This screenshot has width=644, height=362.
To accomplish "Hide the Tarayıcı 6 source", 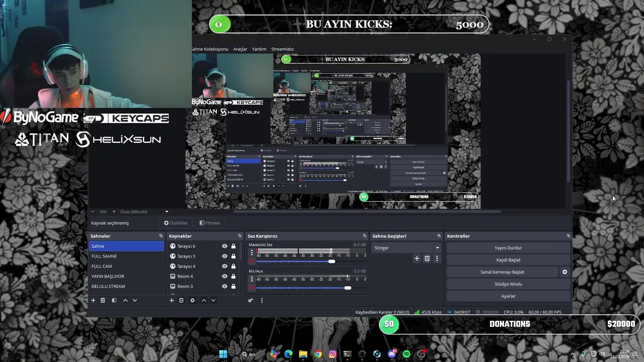I will point(224,246).
